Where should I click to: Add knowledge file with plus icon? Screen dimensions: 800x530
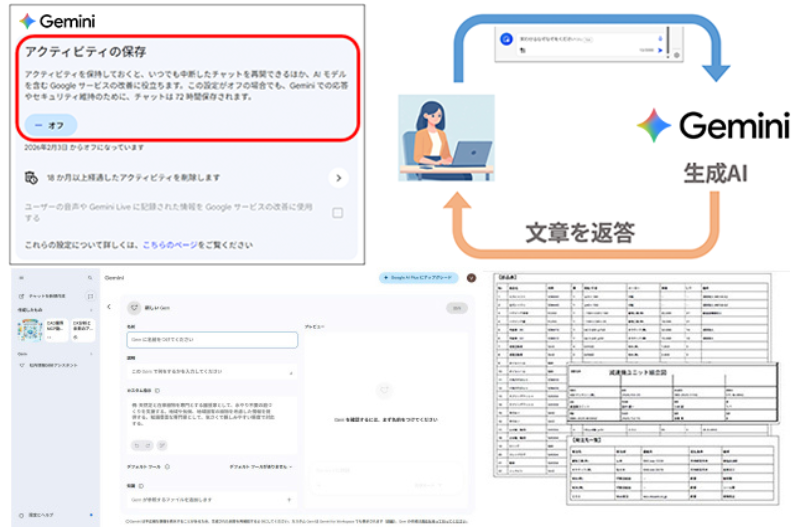click(289, 500)
